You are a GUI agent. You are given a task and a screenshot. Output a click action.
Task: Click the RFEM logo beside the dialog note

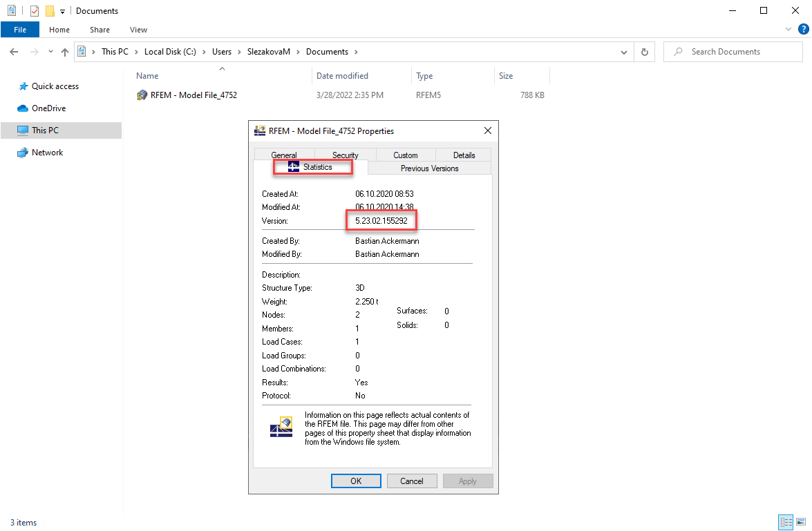click(281, 427)
